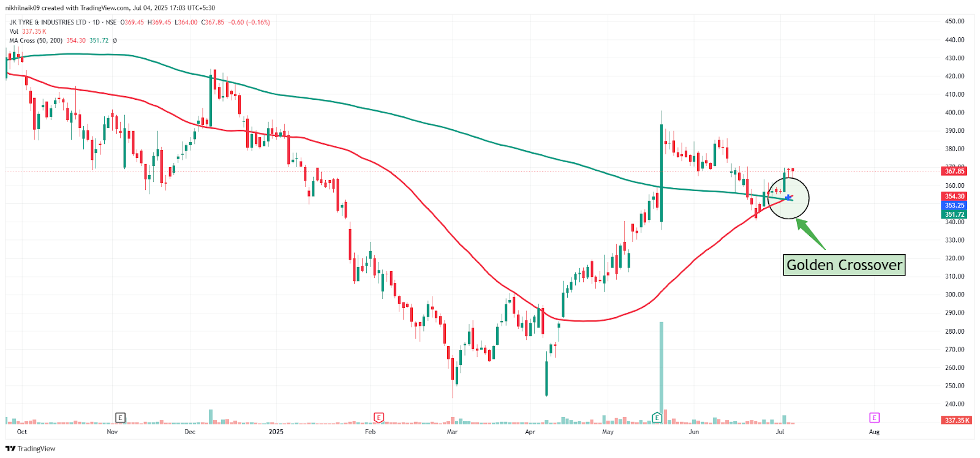Click the Aug label on time axis
980x458 pixels.
point(874,432)
